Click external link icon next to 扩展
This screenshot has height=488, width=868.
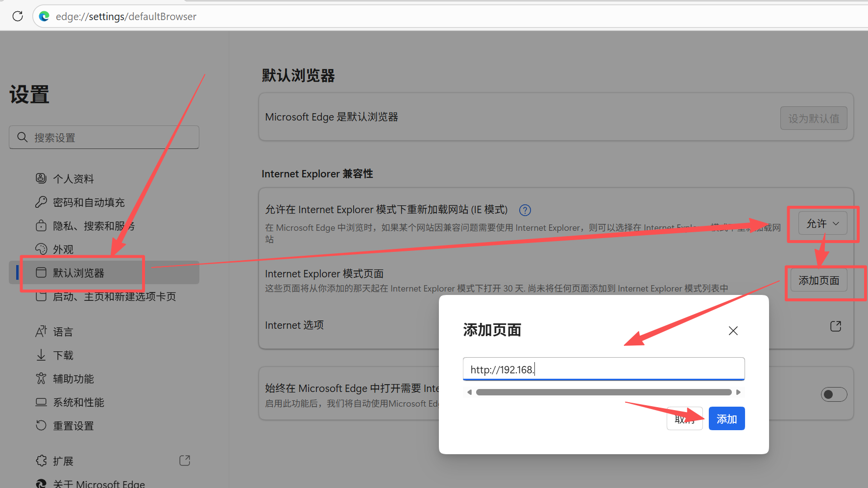(185, 461)
